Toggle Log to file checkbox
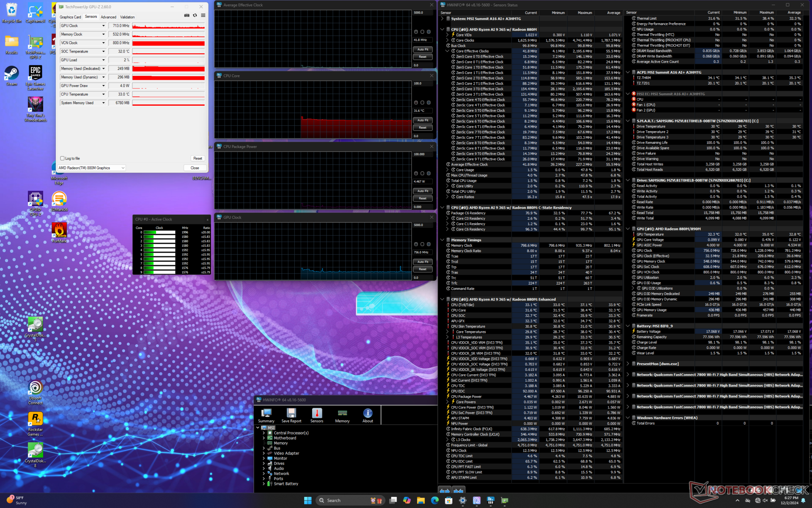Image resolution: width=812 pixels, height=508 pixels. [63, 158]
